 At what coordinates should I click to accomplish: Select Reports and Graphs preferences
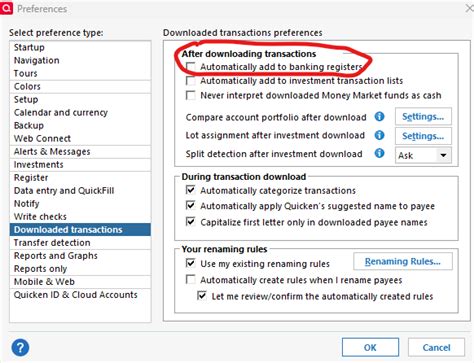click(x=80, y=255)
